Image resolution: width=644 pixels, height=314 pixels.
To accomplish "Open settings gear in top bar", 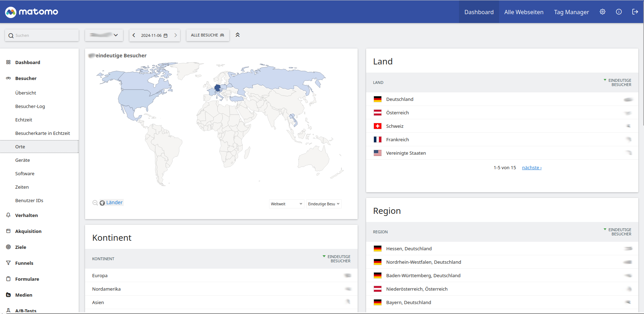I will [x=603, y=12].
